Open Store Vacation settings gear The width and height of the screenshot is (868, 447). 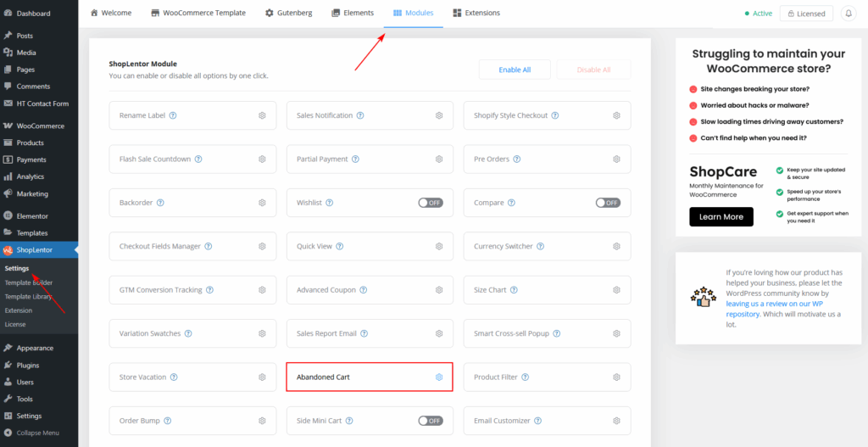point(262,377)
